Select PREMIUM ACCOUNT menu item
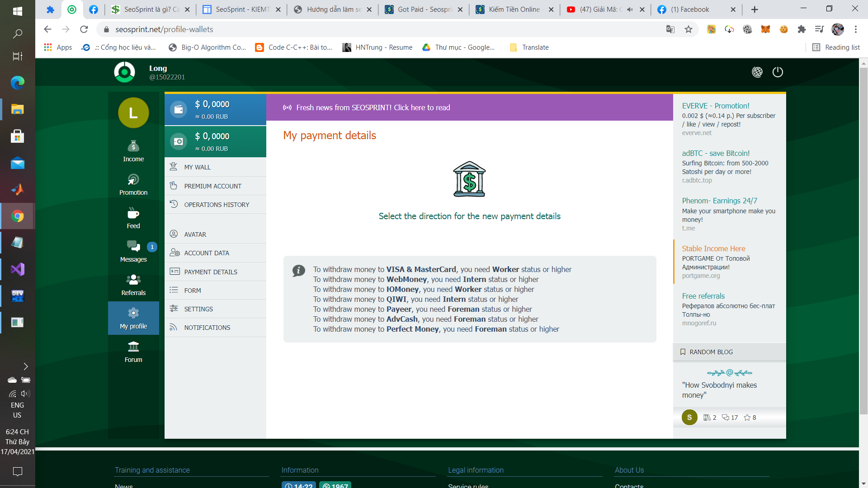This screenshot has width=868, height=488. (x=212, y=186)
